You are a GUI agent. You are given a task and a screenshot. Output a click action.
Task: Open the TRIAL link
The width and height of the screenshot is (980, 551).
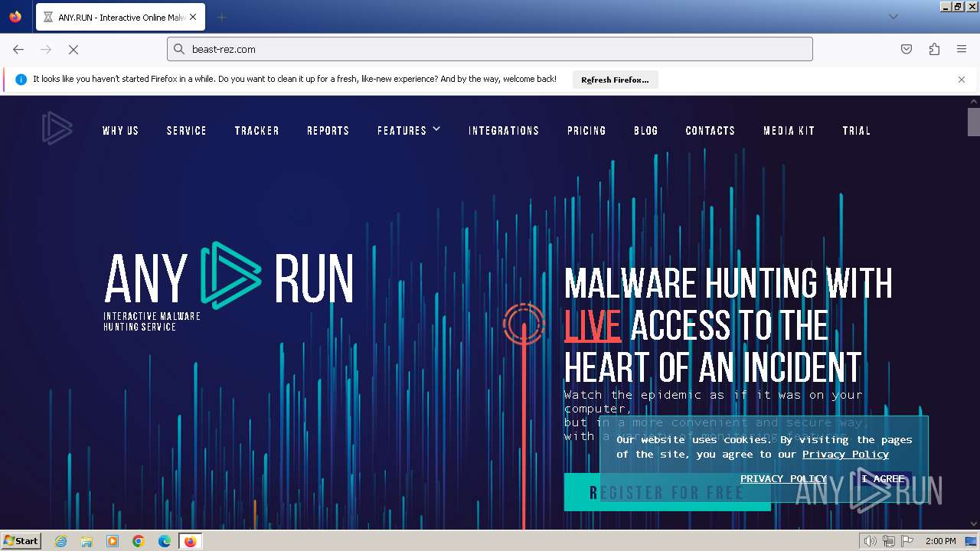857,131
